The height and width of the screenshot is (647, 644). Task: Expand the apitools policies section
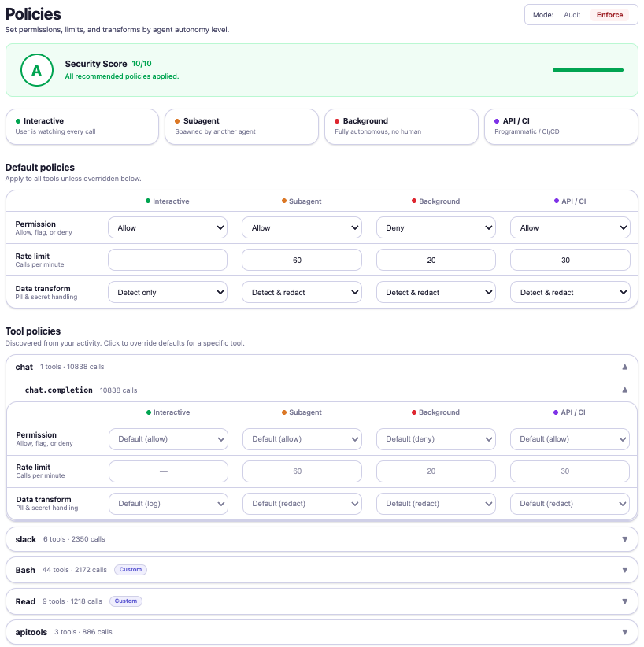coord(322,631)
